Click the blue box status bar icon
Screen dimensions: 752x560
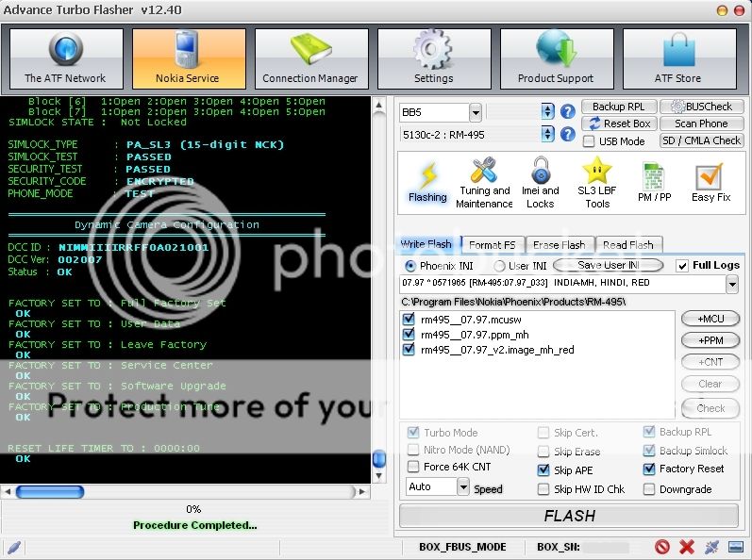click(735, 547)
